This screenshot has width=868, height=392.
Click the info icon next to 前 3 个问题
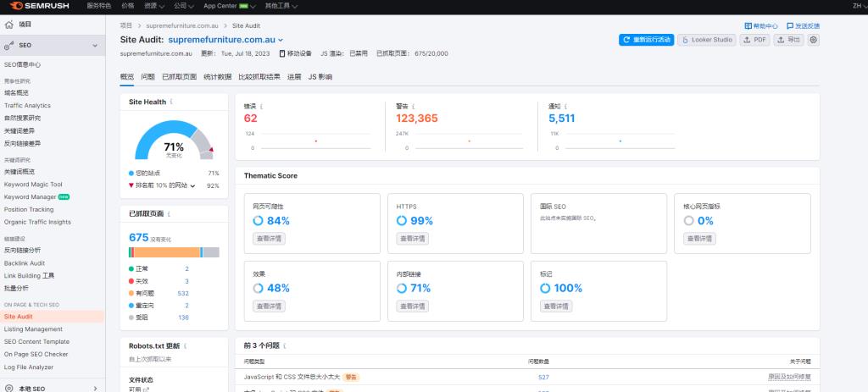285,345
